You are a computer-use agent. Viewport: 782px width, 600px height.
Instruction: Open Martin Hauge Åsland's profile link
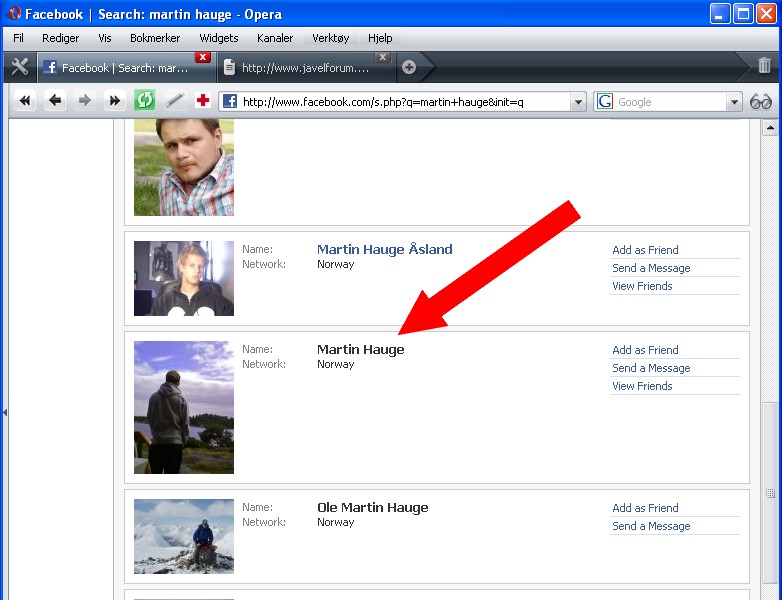[384, 250]
